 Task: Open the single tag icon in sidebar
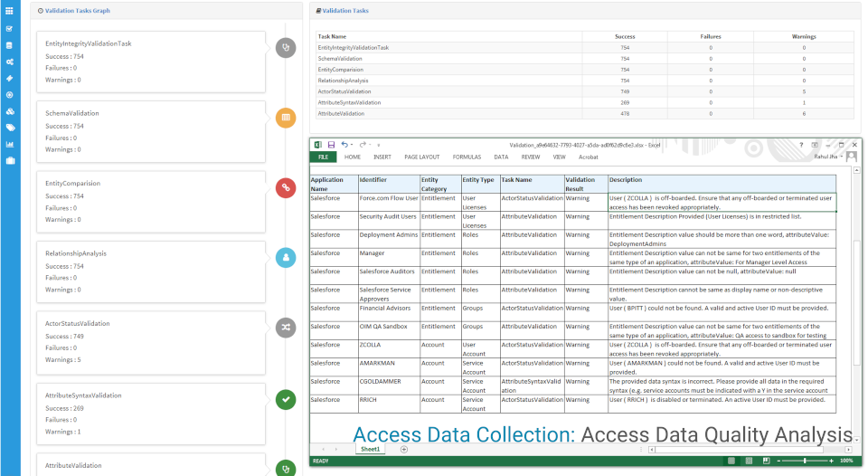(9, 78)
